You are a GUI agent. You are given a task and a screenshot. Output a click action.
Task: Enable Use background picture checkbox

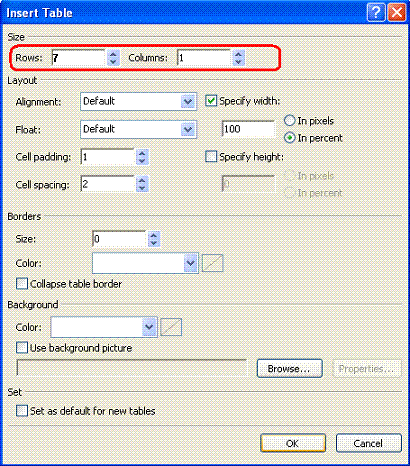[x=22, y=348]
